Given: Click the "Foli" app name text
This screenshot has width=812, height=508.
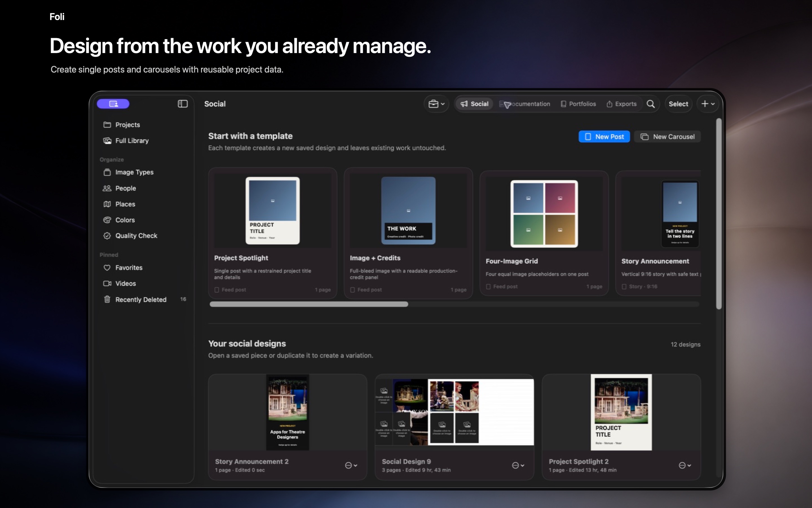Looking at the screenshot, I should 57,16.
